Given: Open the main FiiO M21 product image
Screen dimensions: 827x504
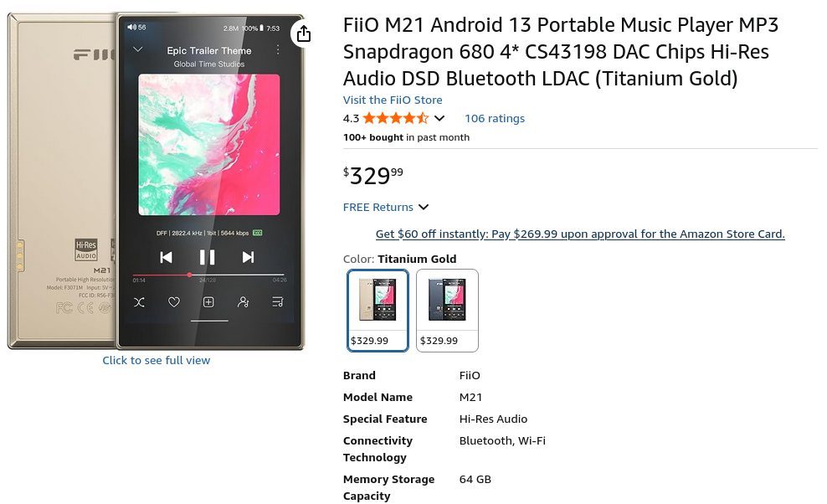Looking at the screenshot, I should 157,182.
